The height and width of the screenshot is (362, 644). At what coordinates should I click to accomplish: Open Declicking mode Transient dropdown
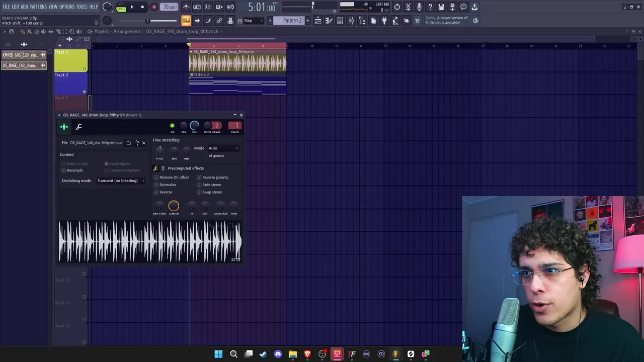tap(120, 180)
